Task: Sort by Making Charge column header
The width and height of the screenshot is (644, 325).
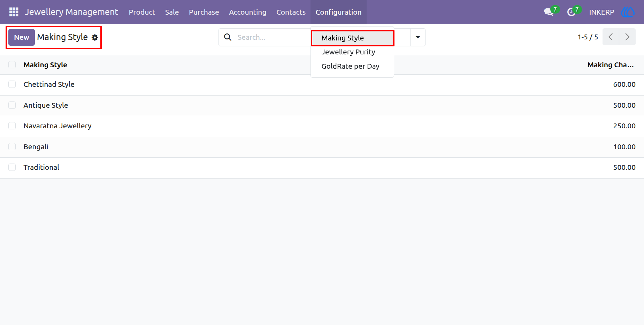Action: [x=611, y=65]
